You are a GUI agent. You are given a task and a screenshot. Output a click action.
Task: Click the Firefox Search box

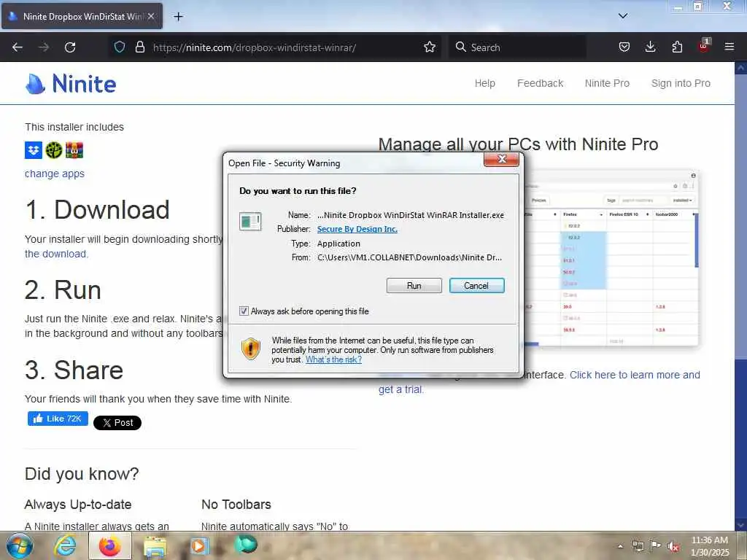(x=517, y=47)
